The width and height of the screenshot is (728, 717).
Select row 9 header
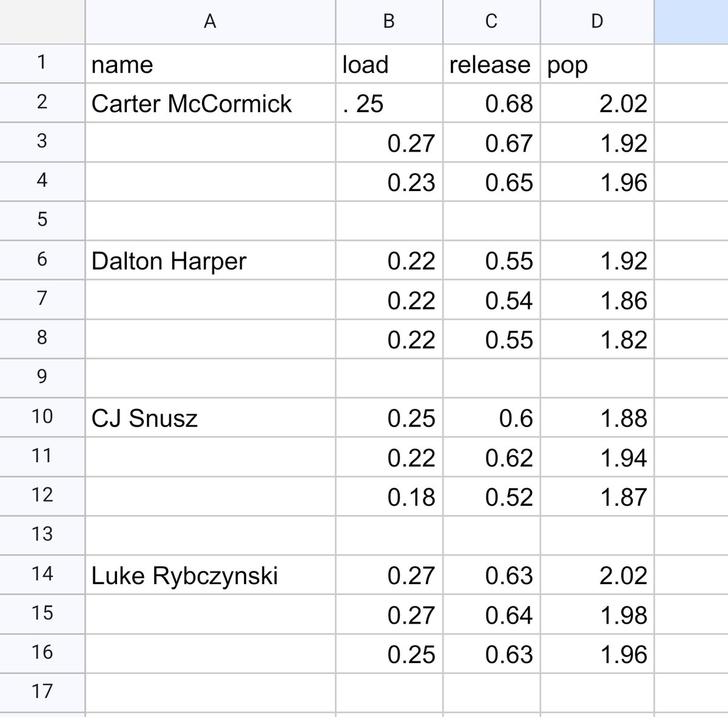point(42,378)
